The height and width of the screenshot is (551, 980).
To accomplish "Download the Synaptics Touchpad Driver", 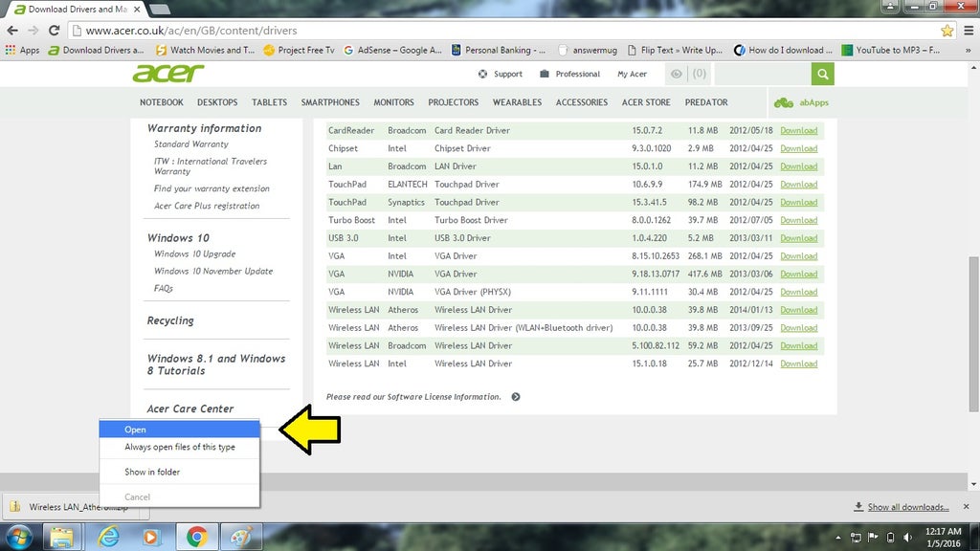I will (x=799, y=203).
